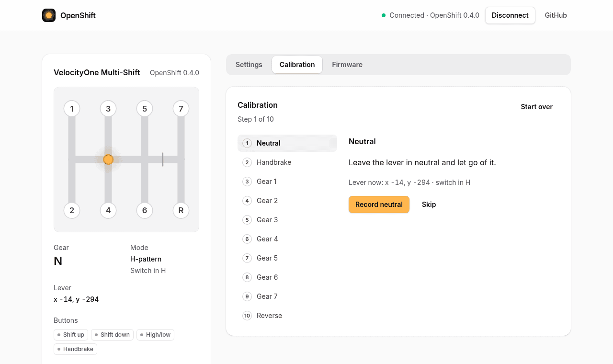Disconnect from the OpenShift device
The height and width of the screenshot is (364, 613).
click(510, 15)
